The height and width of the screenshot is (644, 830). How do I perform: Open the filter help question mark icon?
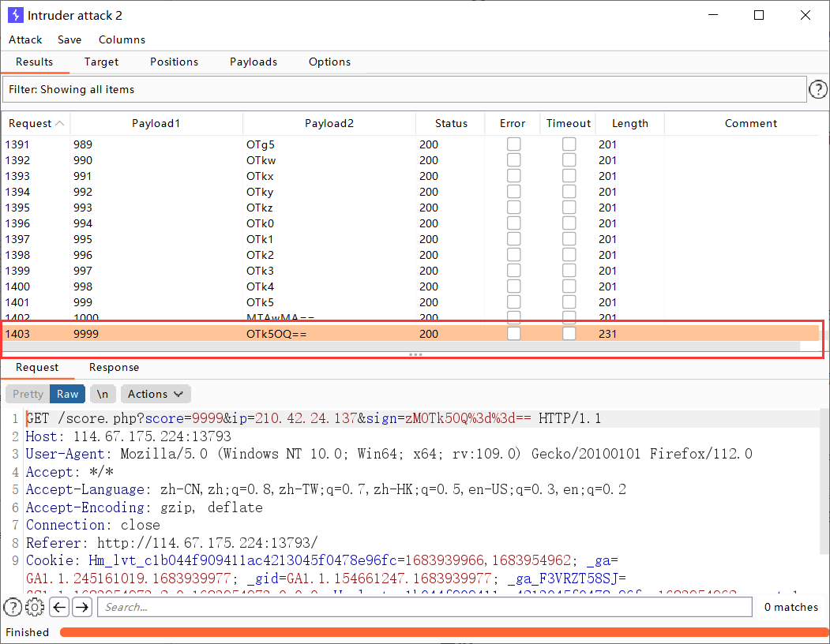click(818, 89)
